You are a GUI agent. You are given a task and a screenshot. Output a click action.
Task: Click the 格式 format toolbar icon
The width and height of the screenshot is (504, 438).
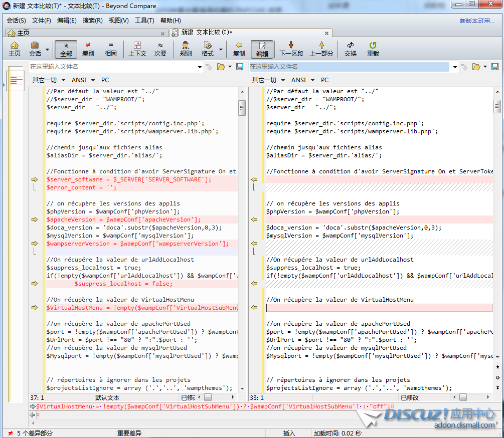[208, 49]
